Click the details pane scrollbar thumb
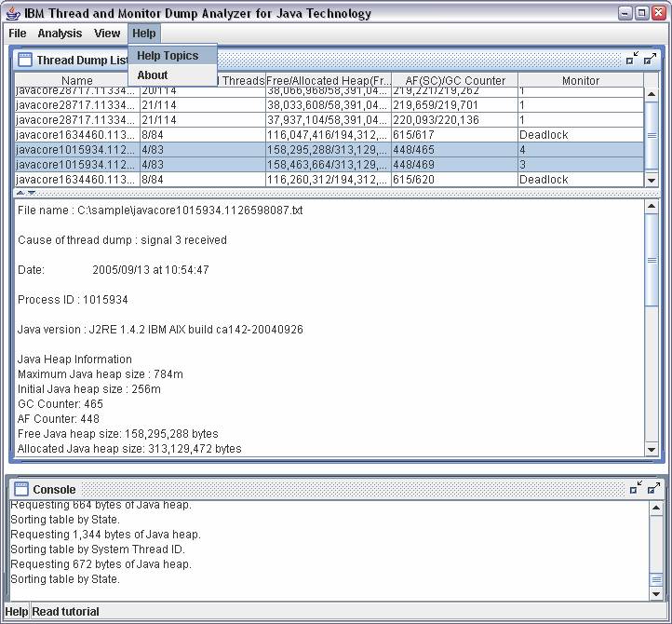The image size is (672, 624). tap(652, 261)
